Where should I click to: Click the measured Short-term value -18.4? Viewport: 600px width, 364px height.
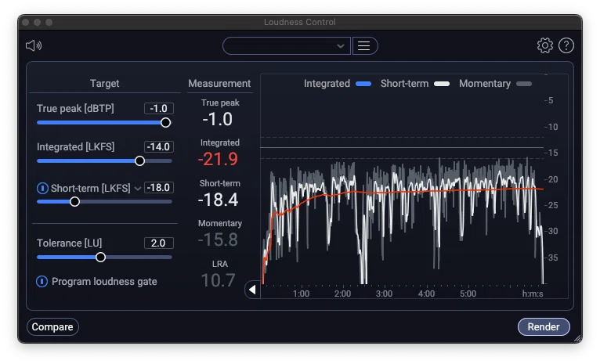click(218, 200)
